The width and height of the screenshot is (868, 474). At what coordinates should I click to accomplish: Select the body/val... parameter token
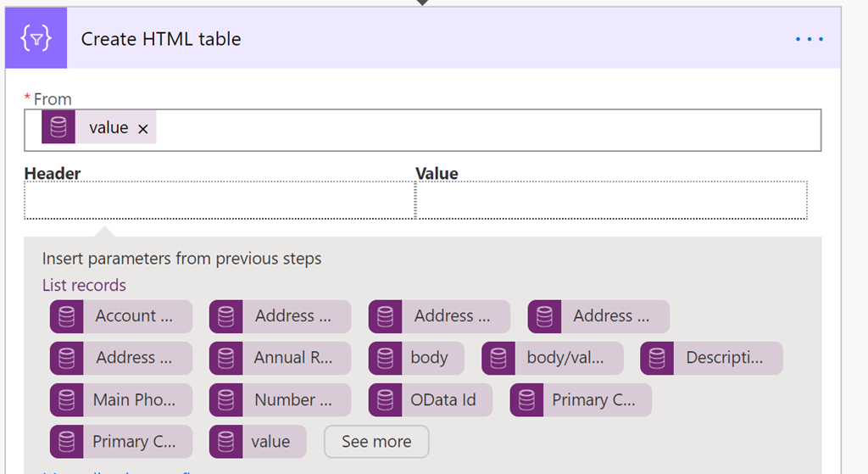pos(553,358)
